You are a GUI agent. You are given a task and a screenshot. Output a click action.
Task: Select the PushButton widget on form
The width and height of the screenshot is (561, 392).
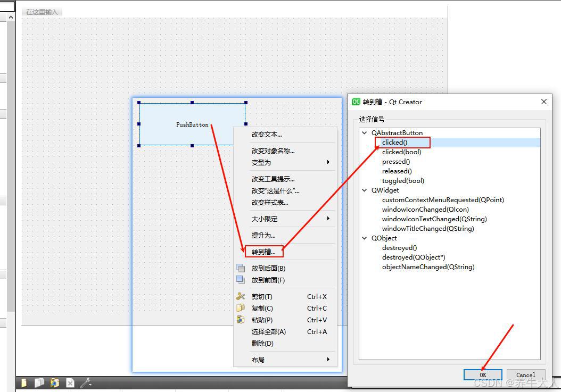click(192, 124)
